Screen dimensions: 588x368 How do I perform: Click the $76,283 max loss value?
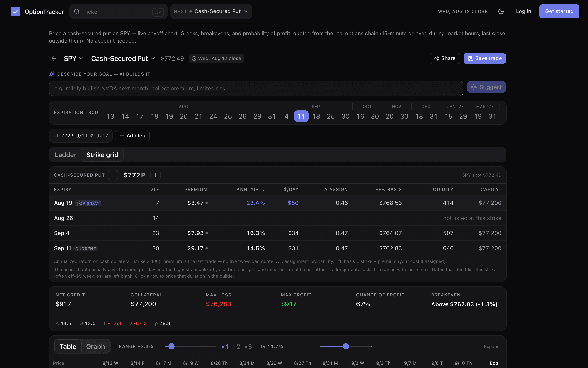(x=218, y=304)
